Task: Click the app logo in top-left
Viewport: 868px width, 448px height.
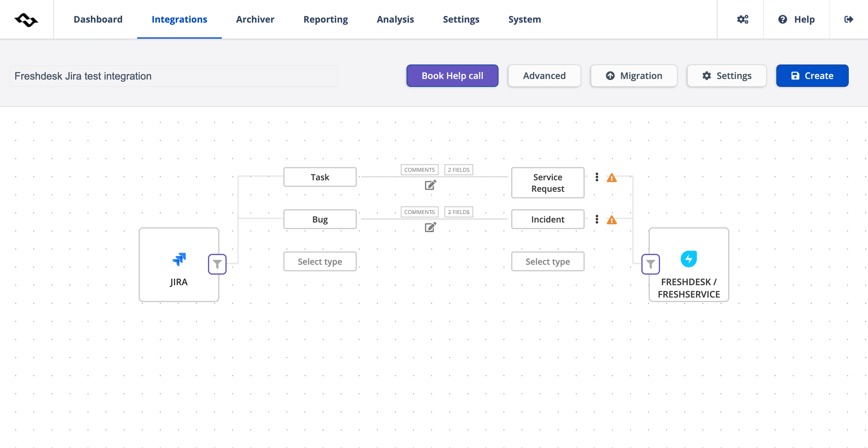Action: 26,20
